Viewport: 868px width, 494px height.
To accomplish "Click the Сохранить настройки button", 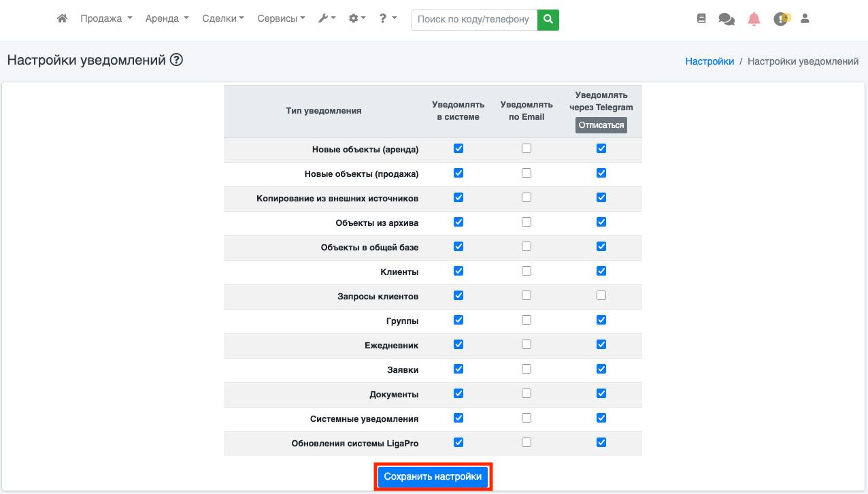I will click(x=433, y=476).
